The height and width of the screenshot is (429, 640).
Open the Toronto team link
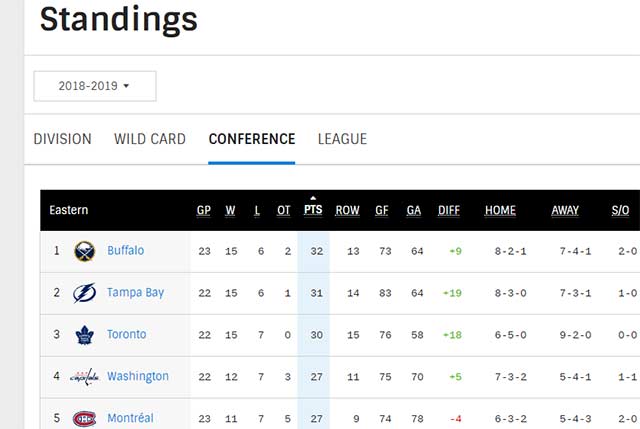tap(127, 335)
